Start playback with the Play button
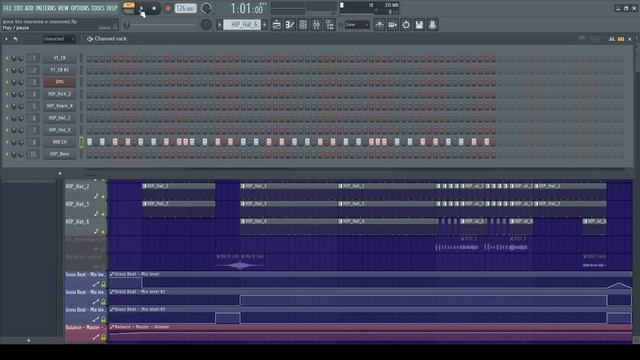This screenshot has height=360, width=640. click(141, 8)
